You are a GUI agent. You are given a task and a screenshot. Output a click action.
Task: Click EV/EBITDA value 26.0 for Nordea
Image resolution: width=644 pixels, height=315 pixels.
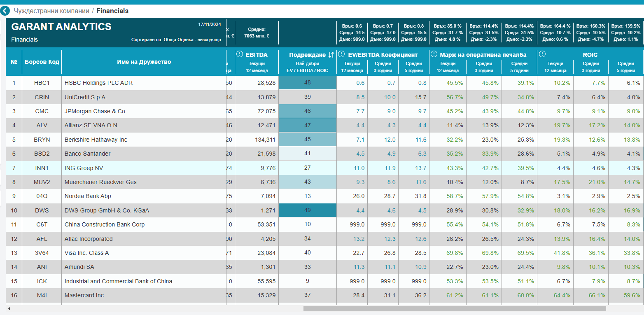tap(358, 196)
